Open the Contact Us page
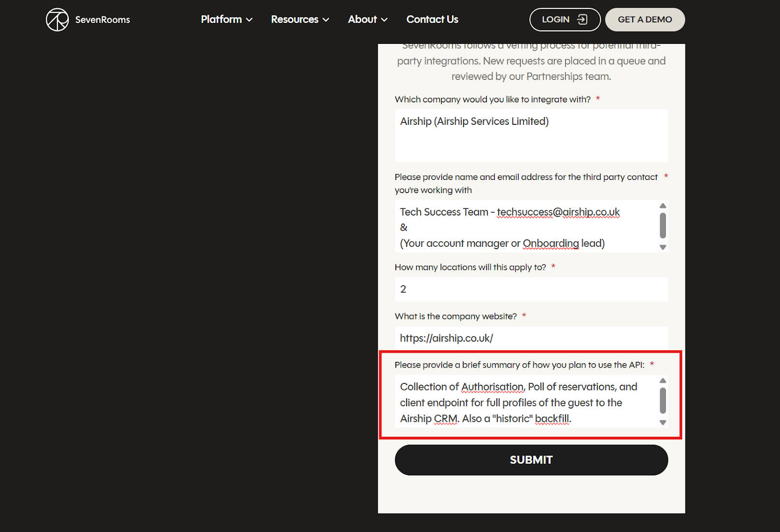The image size is (780, 532). point(432,20)
